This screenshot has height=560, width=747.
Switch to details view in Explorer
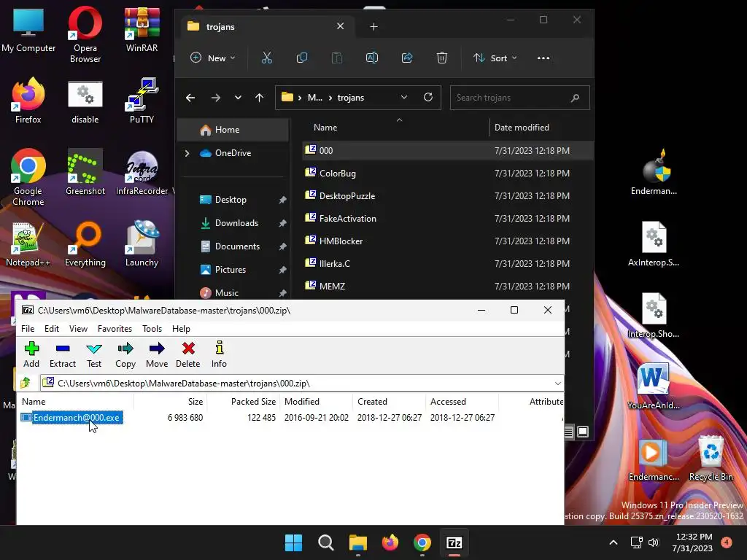pyautogui.click(x=569, y=432)
